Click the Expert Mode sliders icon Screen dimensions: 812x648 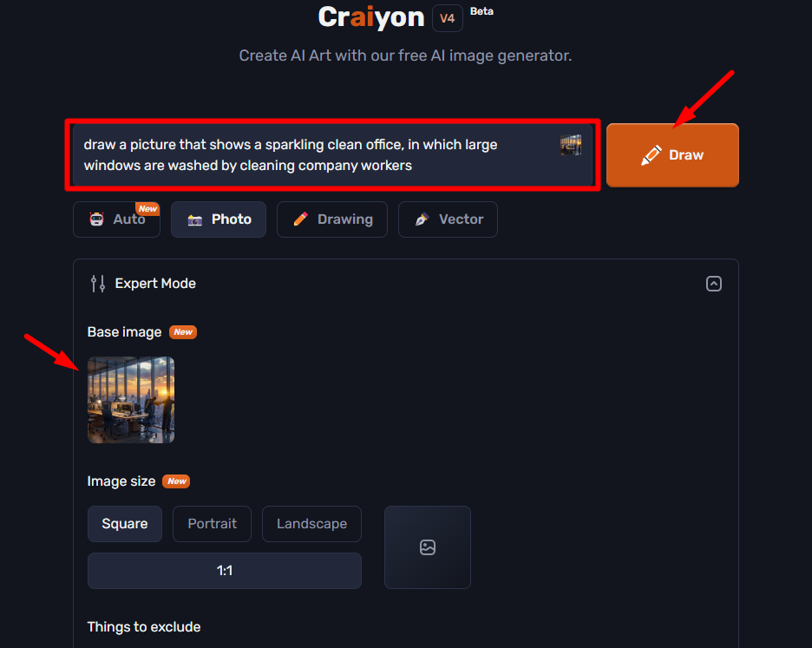(98, 284)
